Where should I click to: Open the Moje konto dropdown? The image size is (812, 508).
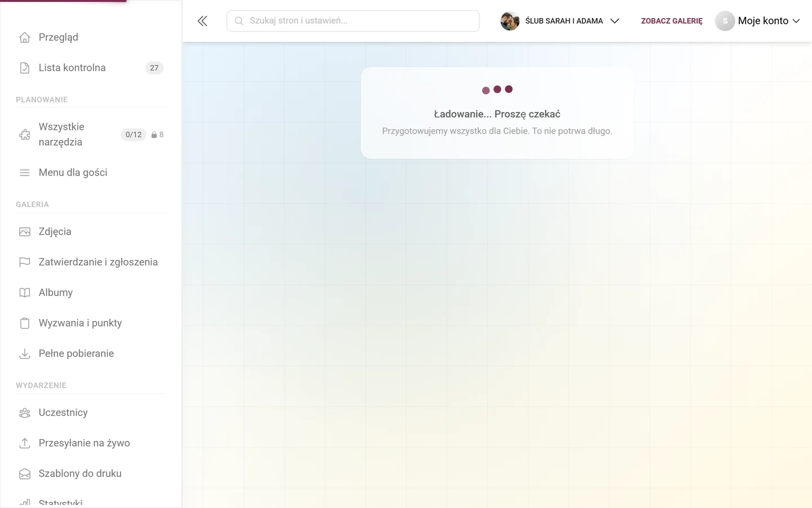pyautogui.click(x=758, y=21)
